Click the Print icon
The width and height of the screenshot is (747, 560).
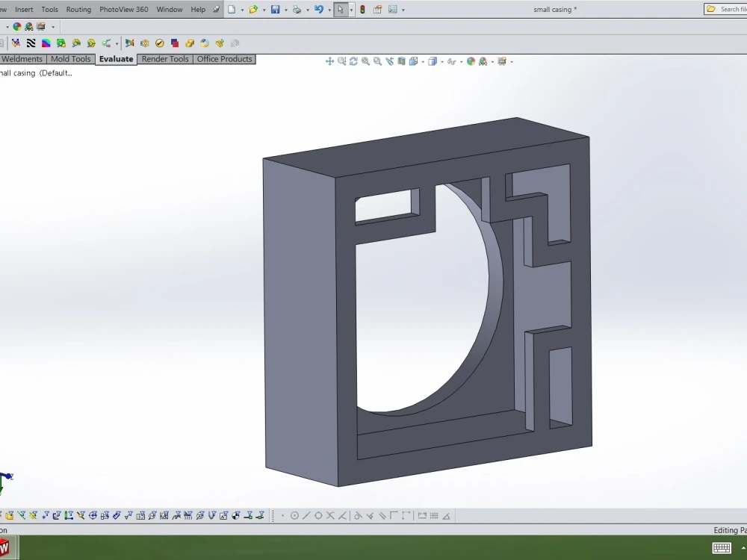tap(297, 10)
